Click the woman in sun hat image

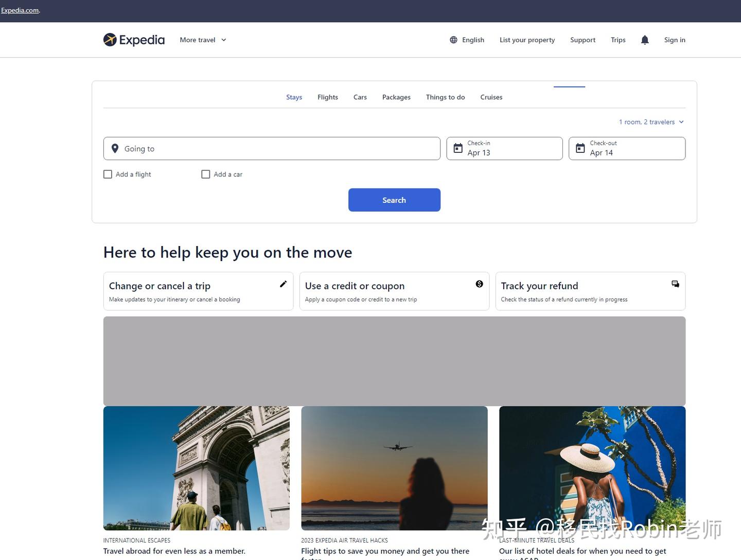tap(592, 468)
